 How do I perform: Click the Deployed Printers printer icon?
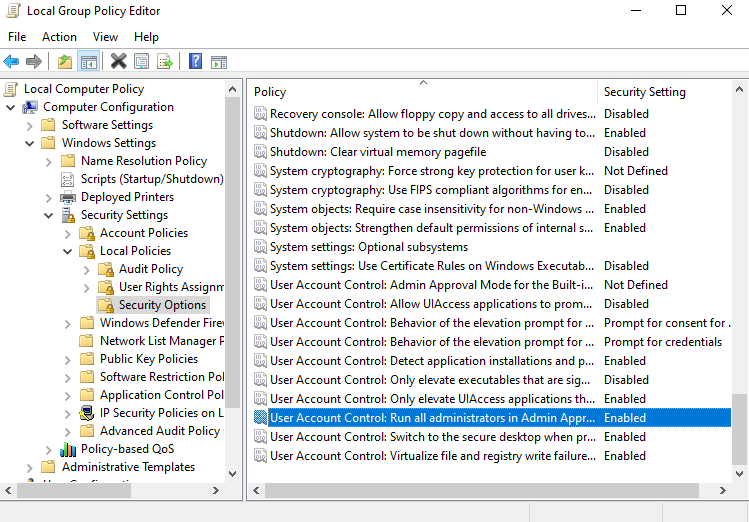[68, 197]
